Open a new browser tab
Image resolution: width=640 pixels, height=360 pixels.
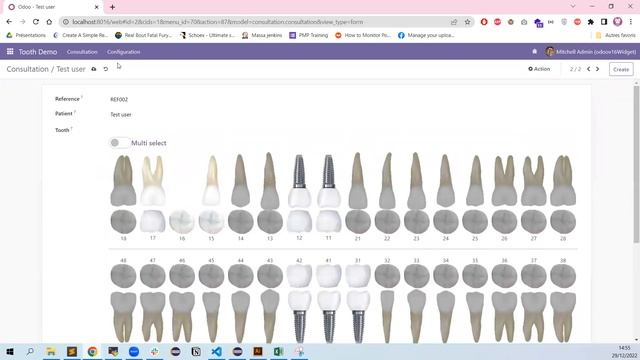[112, 7]
